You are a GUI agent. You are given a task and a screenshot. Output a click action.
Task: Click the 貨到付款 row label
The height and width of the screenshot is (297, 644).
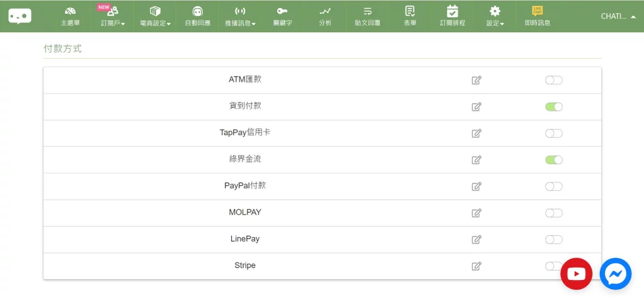pyautogui.click(x=245, y=105)
